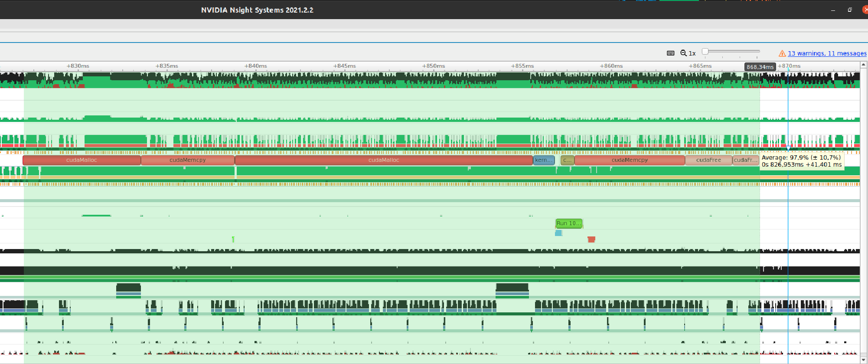Click the +835ms ruler label
This screenshot has width=868, height=364.
[x=166, y=66]
